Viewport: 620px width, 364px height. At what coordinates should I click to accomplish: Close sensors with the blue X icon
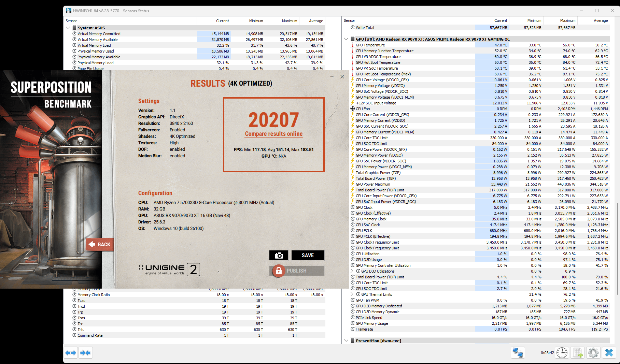click(x=609, y=353)
